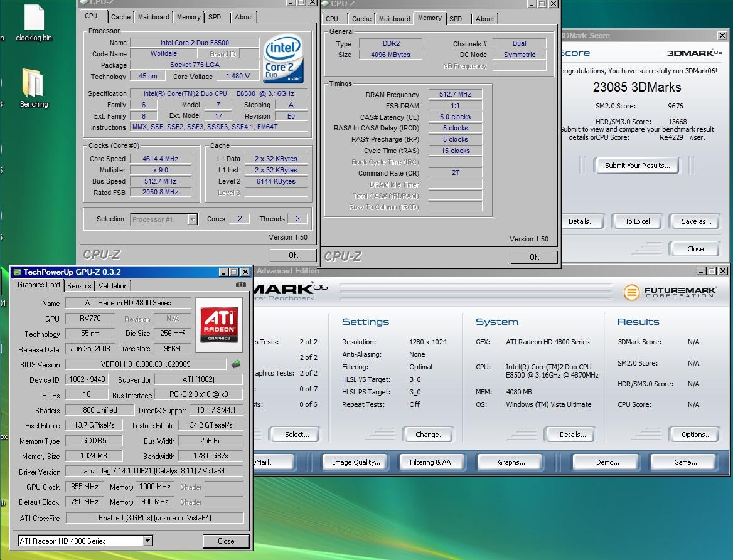Close the 3DMark Score dialog via Close button
Viewport: 733px width, 560px height.
tap(695, 249)
